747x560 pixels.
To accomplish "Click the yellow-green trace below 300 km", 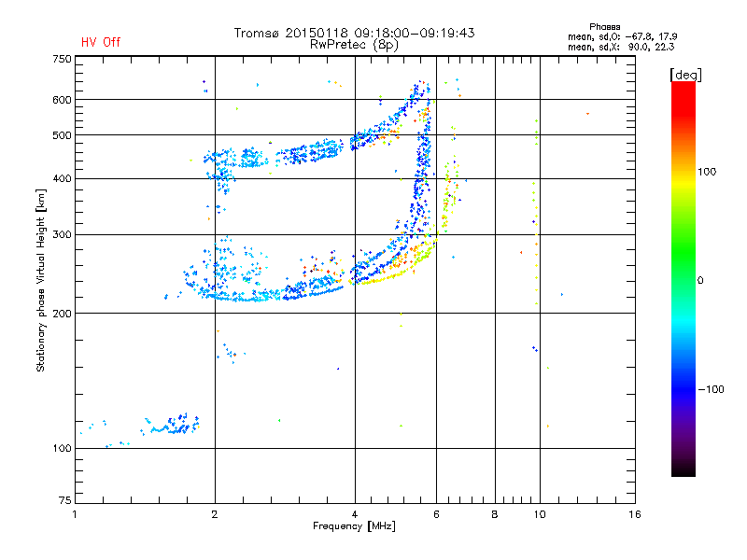I will 392,268.
